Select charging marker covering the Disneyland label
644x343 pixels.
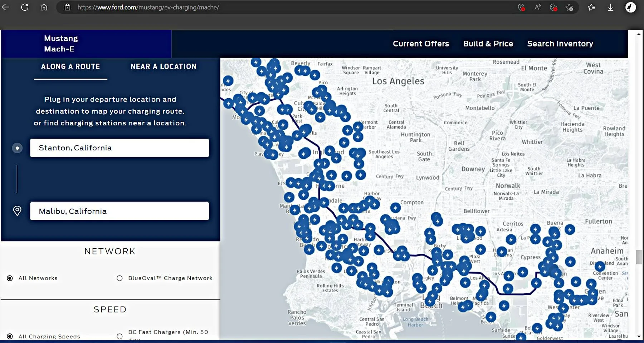(600, 266)
